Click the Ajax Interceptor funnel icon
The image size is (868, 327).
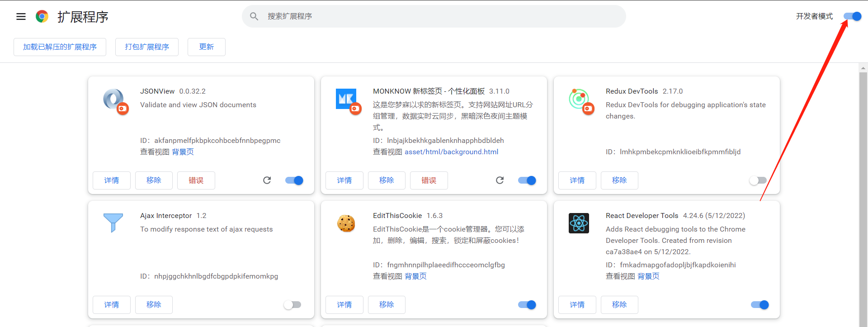(113, 223)
